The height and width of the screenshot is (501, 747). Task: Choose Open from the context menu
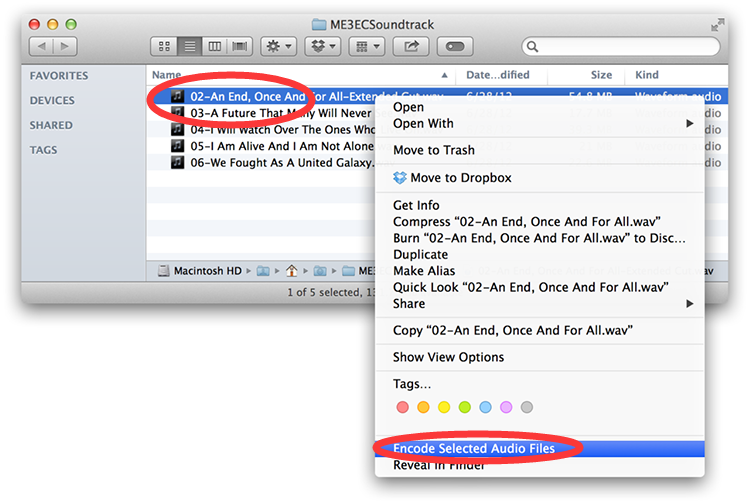coord(540,107)
